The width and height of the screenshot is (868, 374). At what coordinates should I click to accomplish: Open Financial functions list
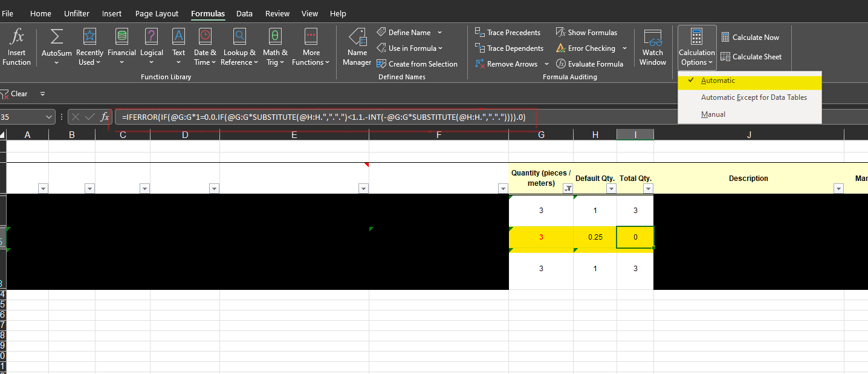pyautogui.click(x=121, y=47)
